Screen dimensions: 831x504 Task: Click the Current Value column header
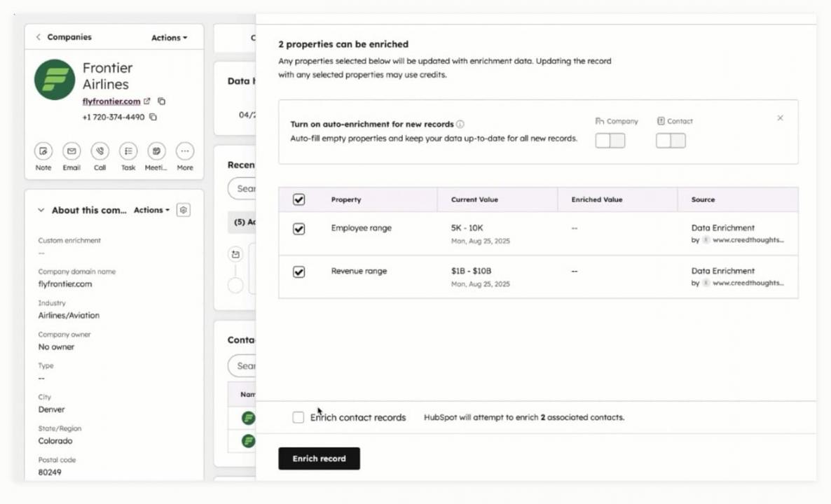(x=474, y=199)
